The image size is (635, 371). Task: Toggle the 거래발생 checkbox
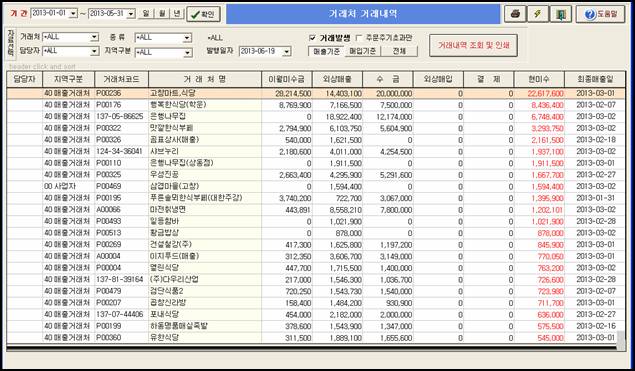[312, 38]
